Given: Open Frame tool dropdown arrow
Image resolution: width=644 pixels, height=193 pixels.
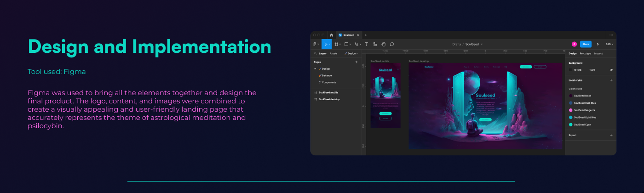Looking at the screenshot, I should point(340,44).
